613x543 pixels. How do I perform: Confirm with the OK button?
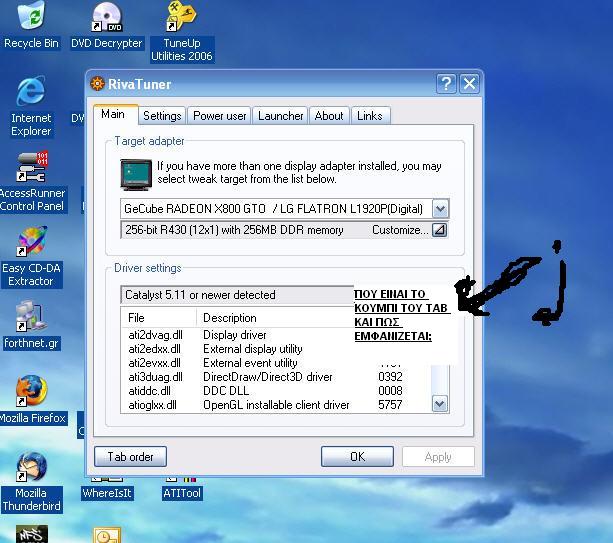(x=357, y=457)
